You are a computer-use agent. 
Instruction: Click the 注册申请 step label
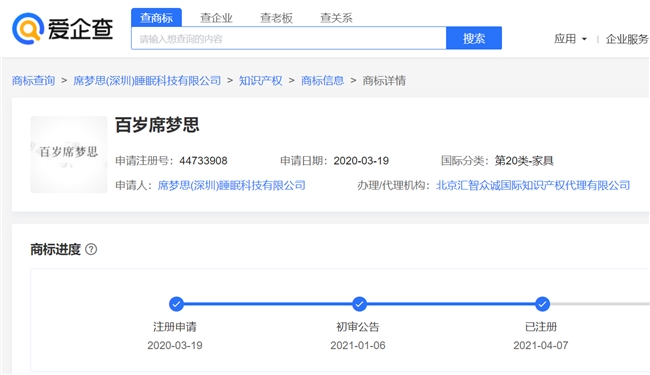tap(175, 327)
